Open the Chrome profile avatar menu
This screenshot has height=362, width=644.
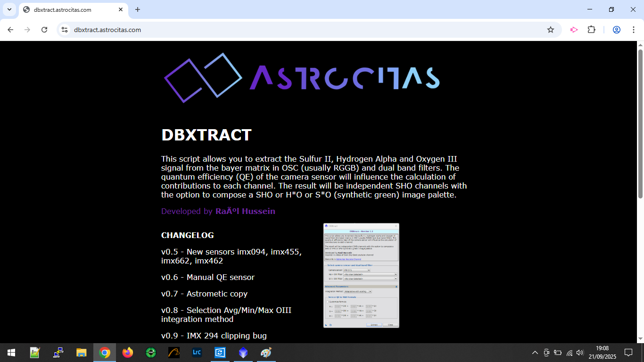tap(616, 30)
